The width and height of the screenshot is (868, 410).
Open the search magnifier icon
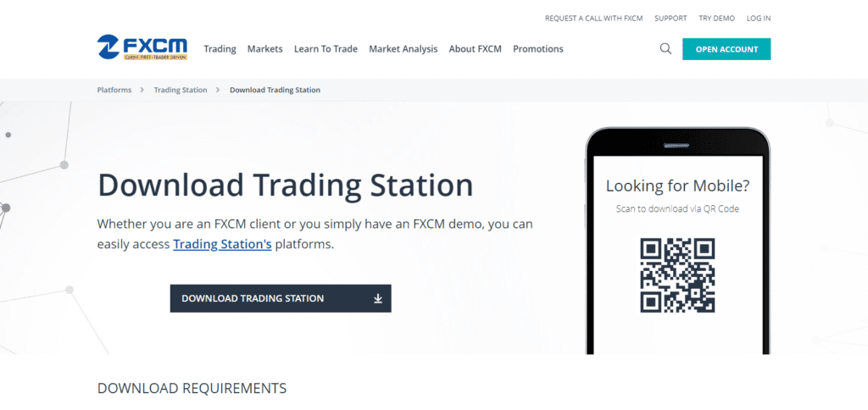click(x=665, y=48)
